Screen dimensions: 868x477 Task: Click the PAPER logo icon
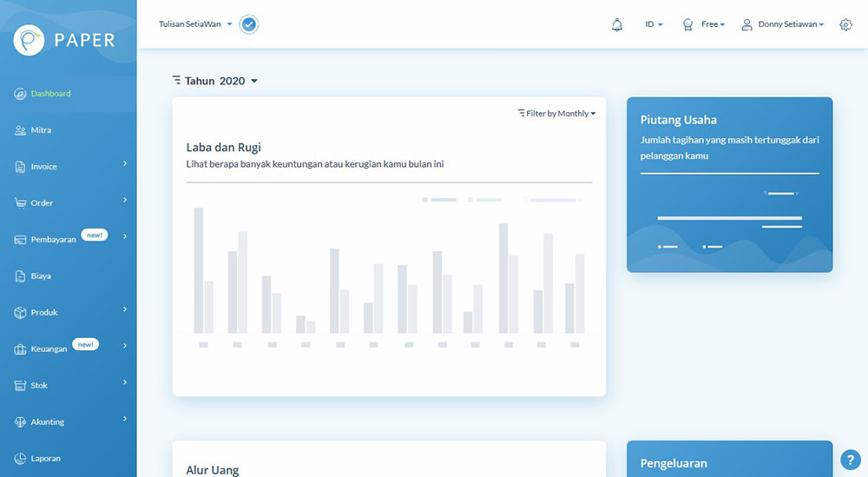(29, 40)
